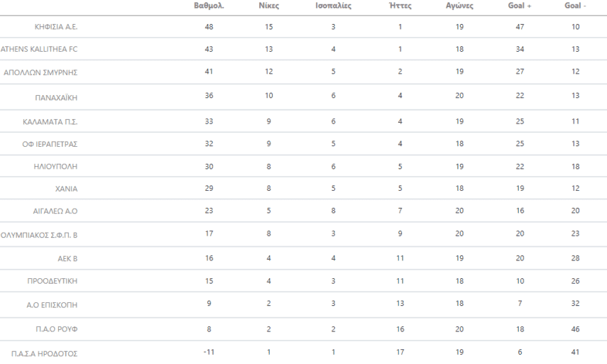Open the ΧΑΝΙΑ team entry
The width and height of the screenshot is (607, 364).
coord(65,189)
